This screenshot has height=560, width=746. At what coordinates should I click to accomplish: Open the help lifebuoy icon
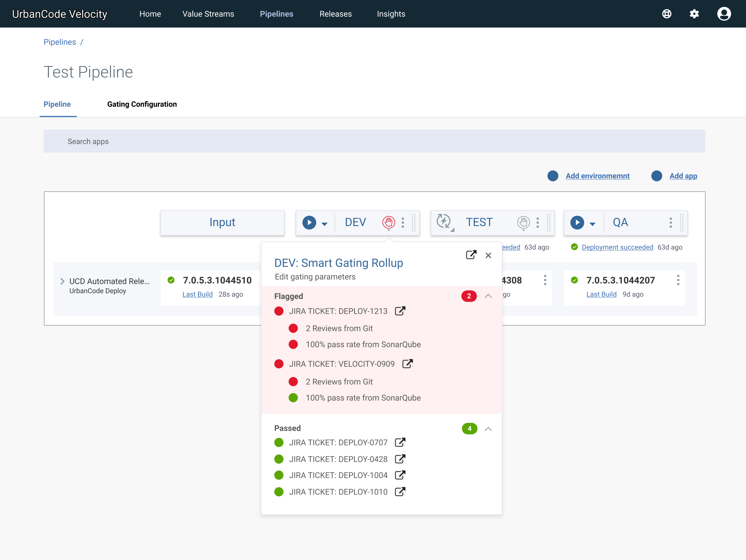(667, 14)
